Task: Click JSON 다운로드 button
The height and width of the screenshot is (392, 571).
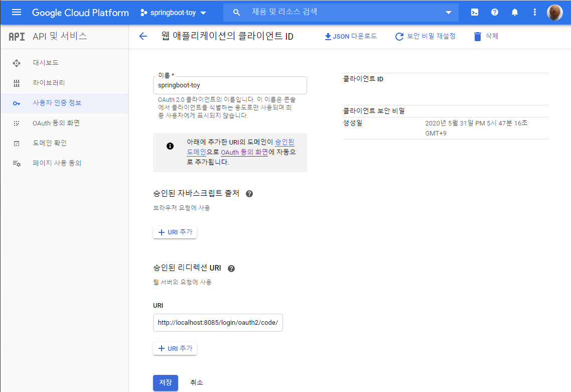Action: tap(350, 36)
